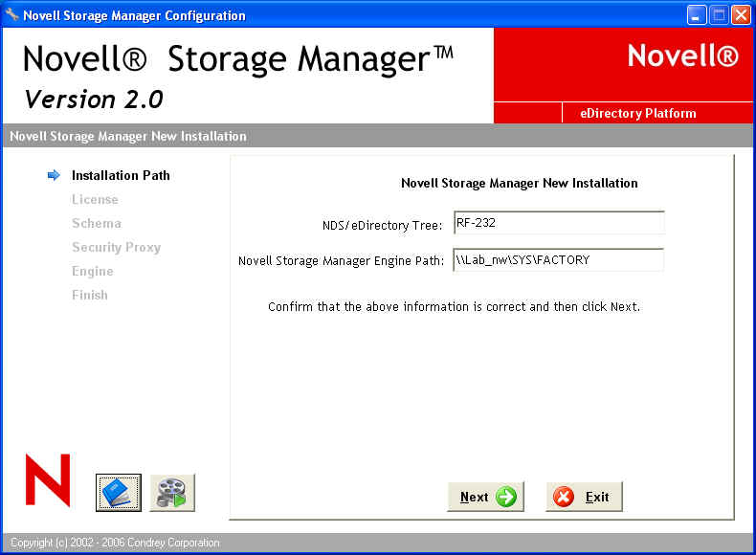Click the blue arrow beside Installation Path

click(54, 175)
